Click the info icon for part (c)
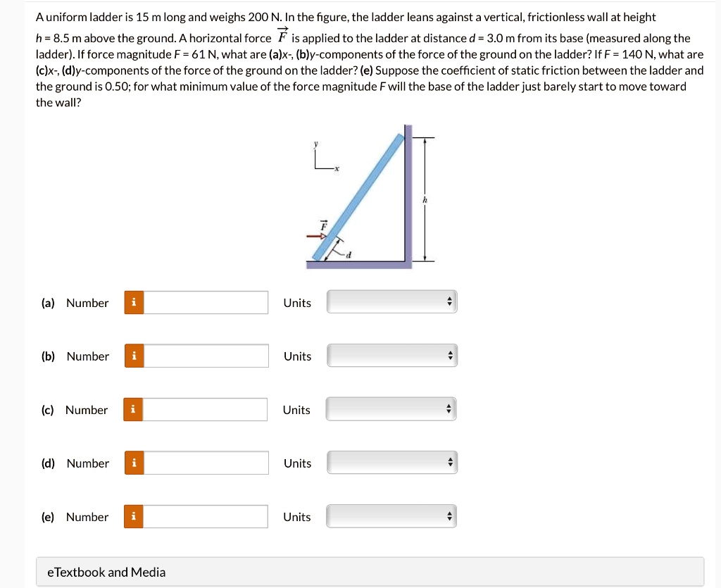 [x=133, y=409]
